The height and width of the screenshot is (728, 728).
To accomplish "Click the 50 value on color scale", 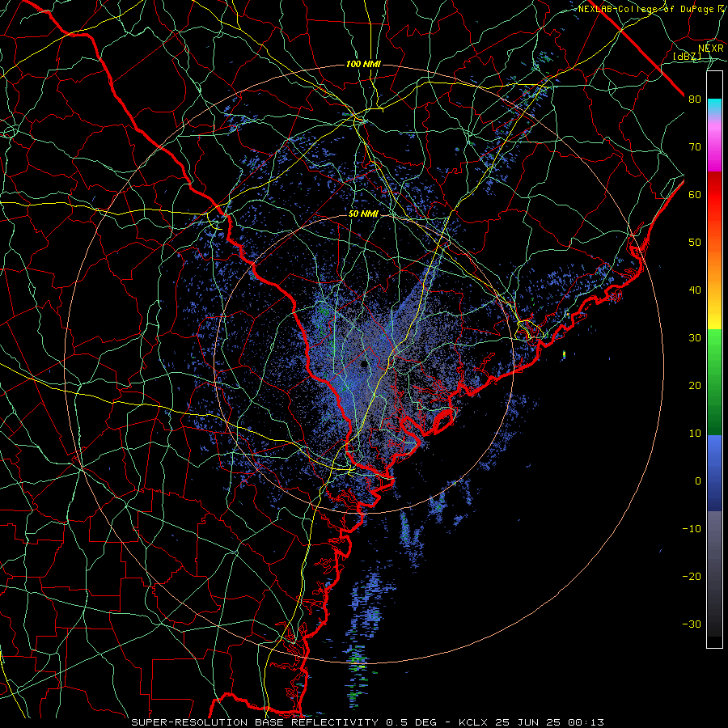I will tap(695, 243).
